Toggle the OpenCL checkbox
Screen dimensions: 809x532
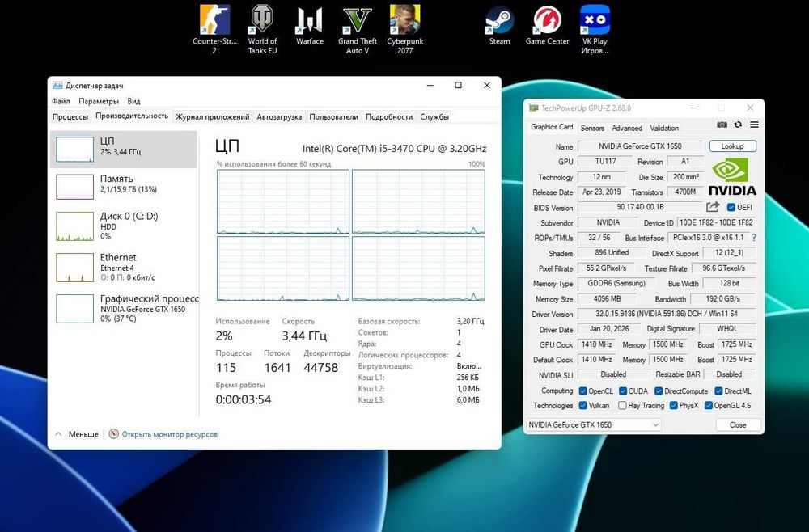[x=583, y=391]
